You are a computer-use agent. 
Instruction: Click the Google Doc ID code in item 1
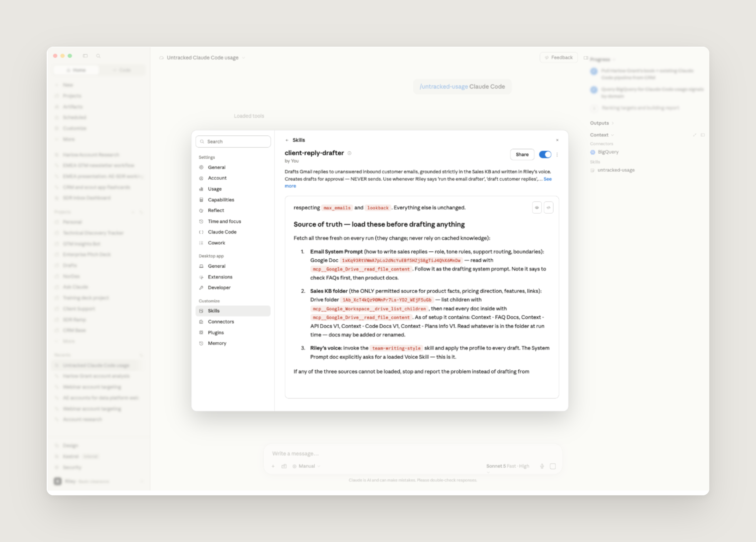click(401, 261)
